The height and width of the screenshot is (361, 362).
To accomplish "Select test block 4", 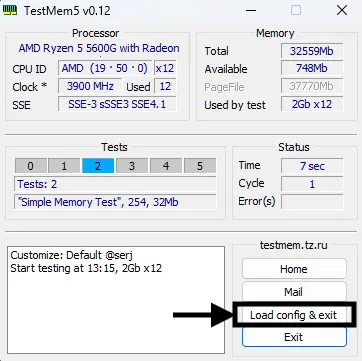I will 166,166.
